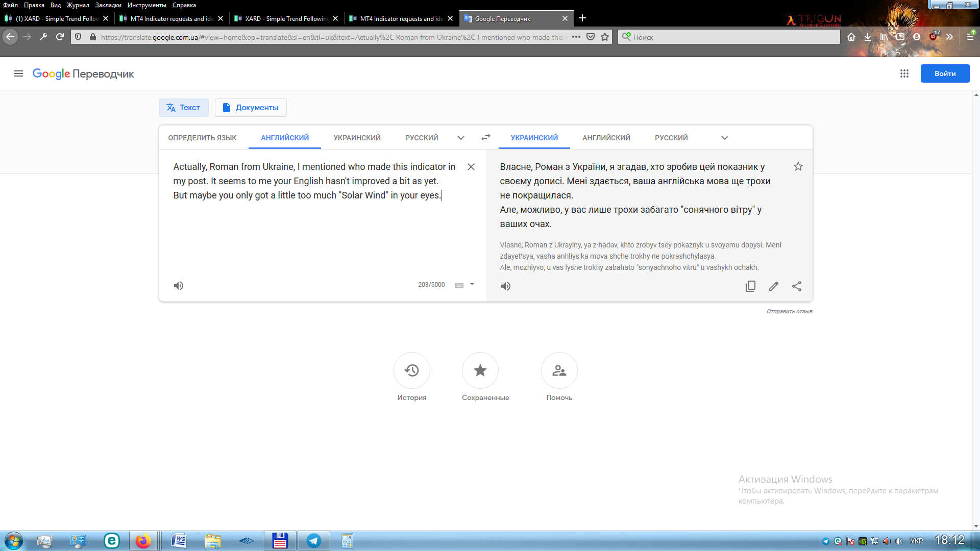Copy the Ukrainian translation text

[750, 286]
